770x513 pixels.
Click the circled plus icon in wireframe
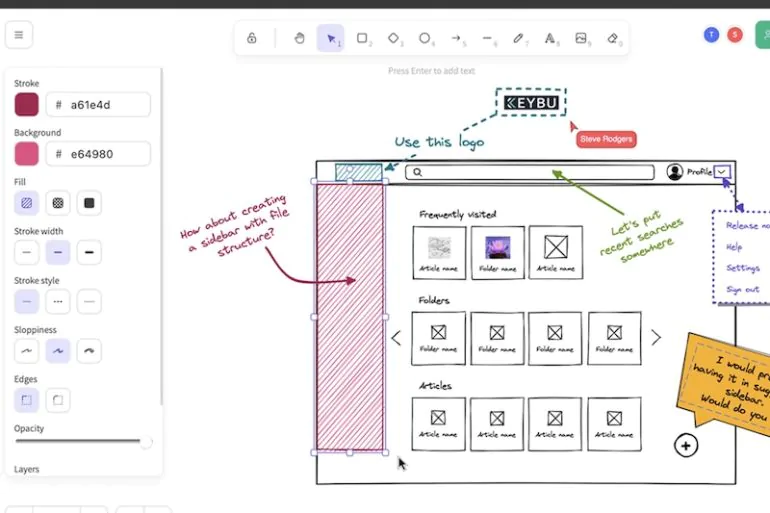pyautogui.click(x=686, y=446)
